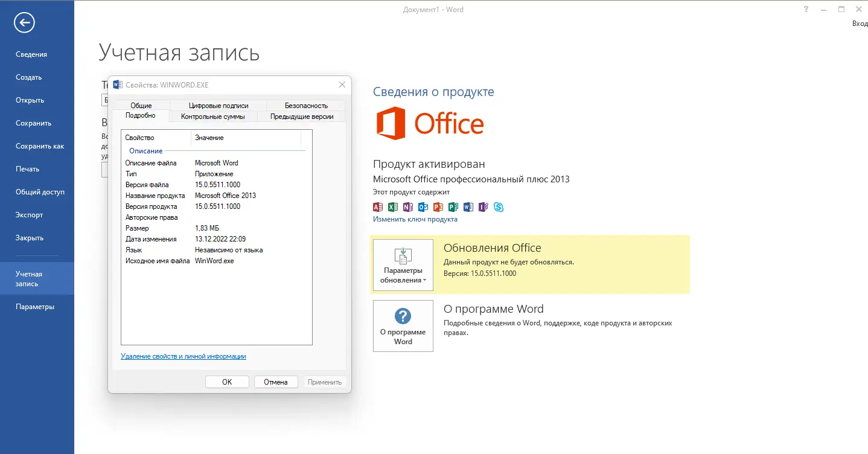This screenshot has width=868, height=454.
Task: Select the Описание файла property row label
Action: (151, 163)
